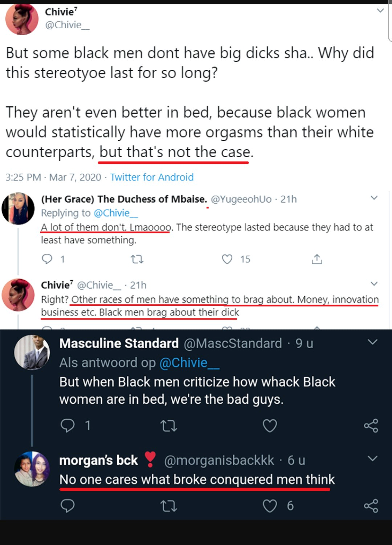Image resolution: width=392 pixels, height=545 pixels.
Task: Like the Duchess of Mbaise reply
Action: click(x=227, y=259)
